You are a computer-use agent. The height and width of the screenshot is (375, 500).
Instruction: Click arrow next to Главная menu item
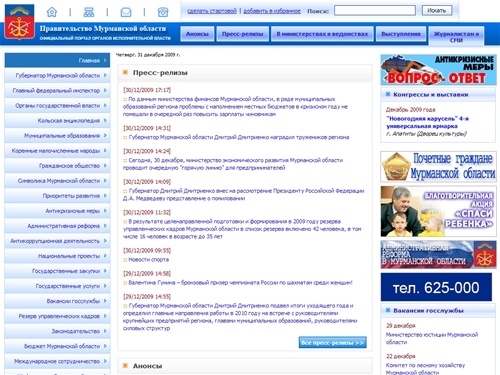click(x=105, y=60)
